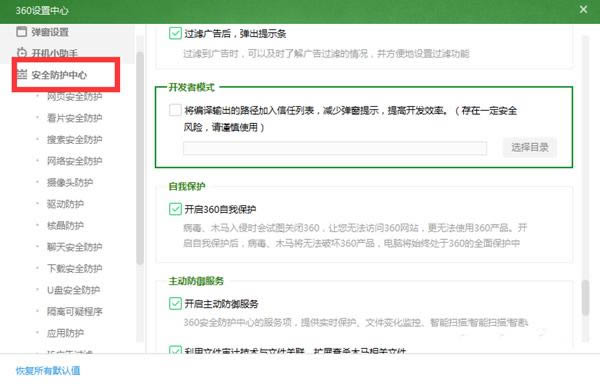
Task: Select 摄像头防护 sub-item
Action: point(70,182)
